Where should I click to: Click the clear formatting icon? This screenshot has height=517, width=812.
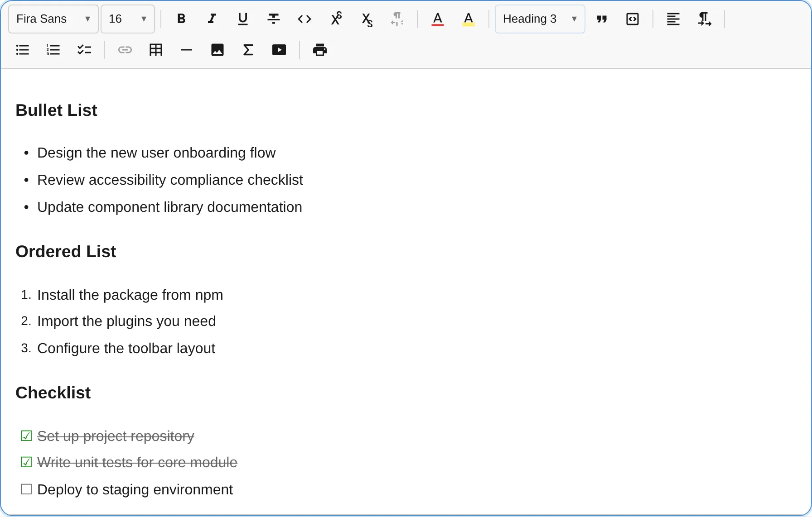tap(397, 19)
